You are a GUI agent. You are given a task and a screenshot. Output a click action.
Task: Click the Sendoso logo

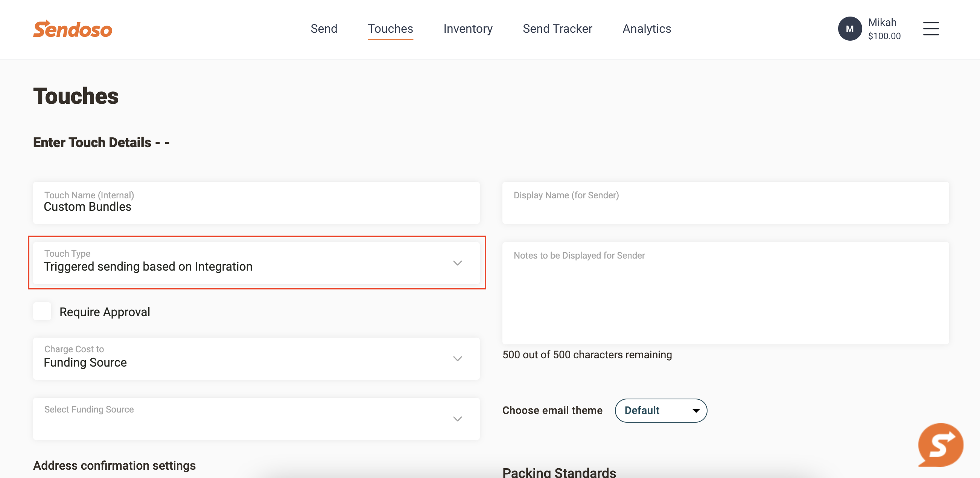coord(73,29)
